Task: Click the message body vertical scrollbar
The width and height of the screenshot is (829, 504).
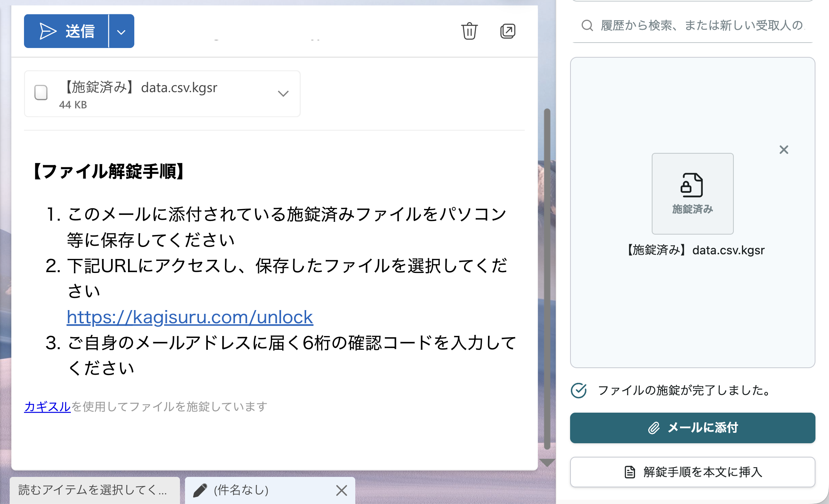Action: point(547,279)
